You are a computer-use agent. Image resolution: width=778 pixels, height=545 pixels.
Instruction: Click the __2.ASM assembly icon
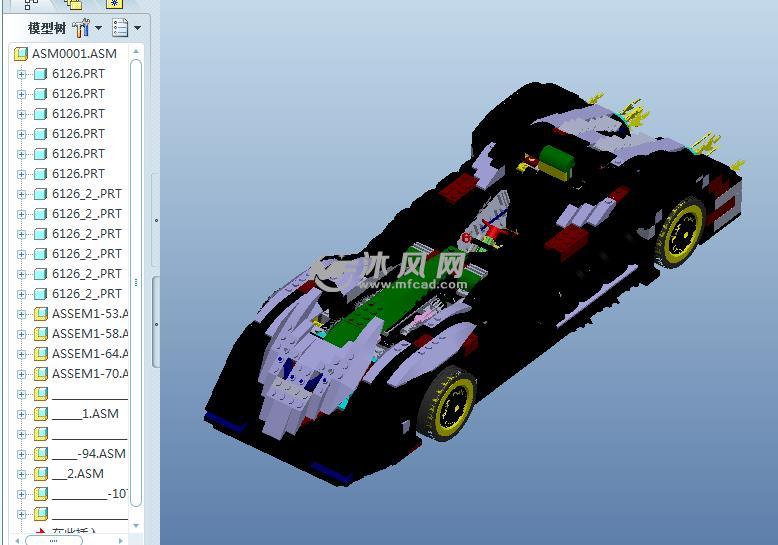click(x=41, y=474)
